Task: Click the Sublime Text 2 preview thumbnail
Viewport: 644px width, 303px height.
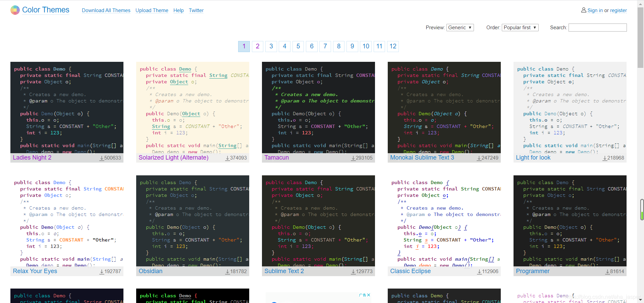Action: tap(318, 221)
